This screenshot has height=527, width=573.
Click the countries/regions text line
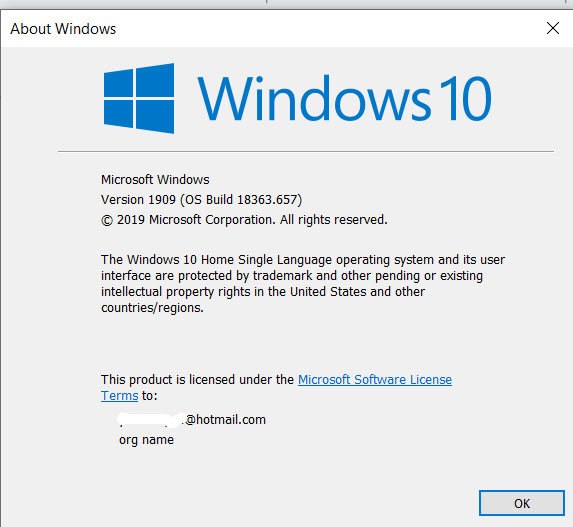152,308
